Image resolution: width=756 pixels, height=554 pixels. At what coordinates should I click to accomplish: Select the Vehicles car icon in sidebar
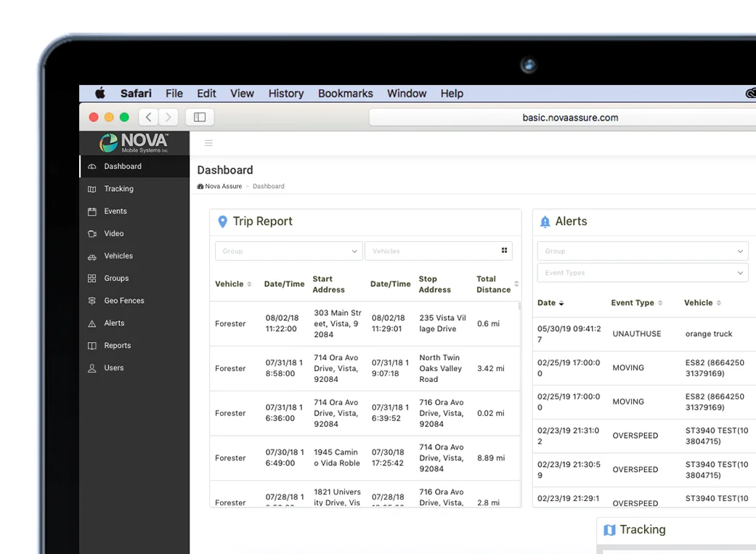tap(92, 256)
